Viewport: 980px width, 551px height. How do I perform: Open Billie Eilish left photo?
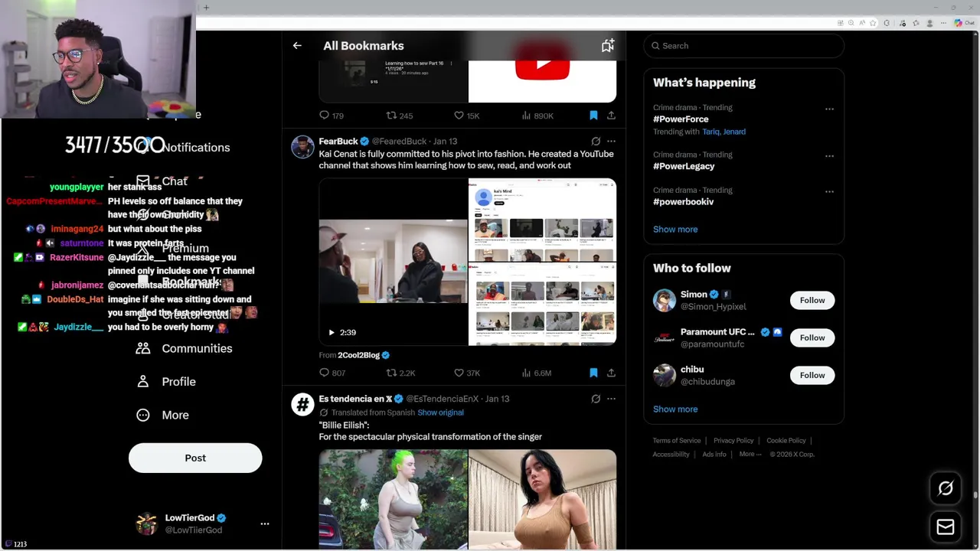(393, 500)
